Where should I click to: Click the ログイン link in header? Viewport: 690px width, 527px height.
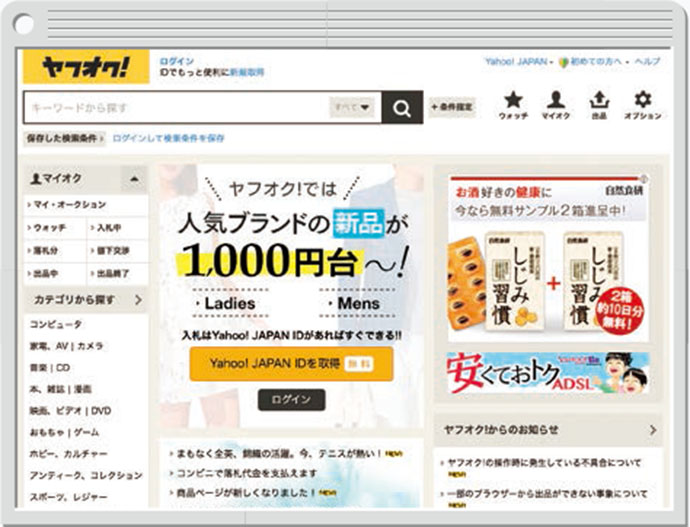pos(176,62)
